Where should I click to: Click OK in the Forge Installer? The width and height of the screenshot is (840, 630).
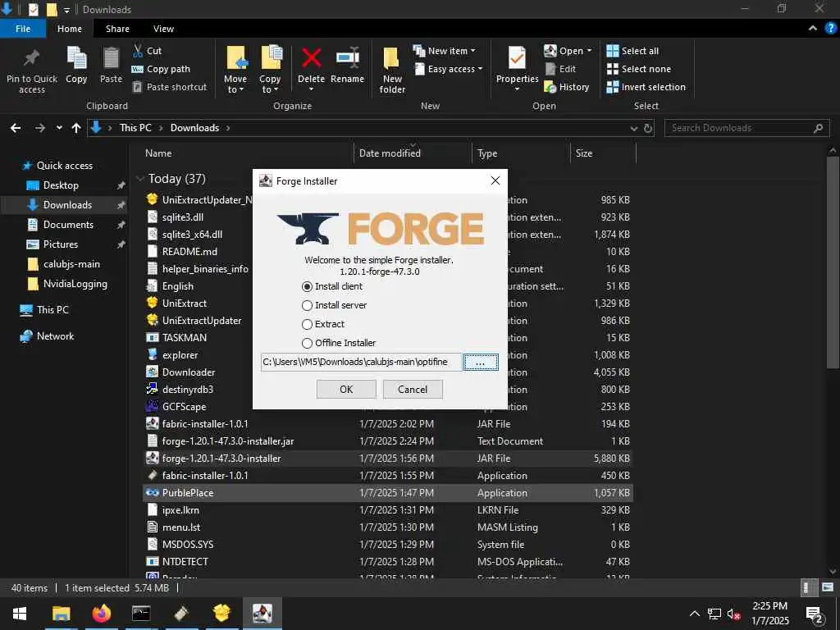pos(346,390)
